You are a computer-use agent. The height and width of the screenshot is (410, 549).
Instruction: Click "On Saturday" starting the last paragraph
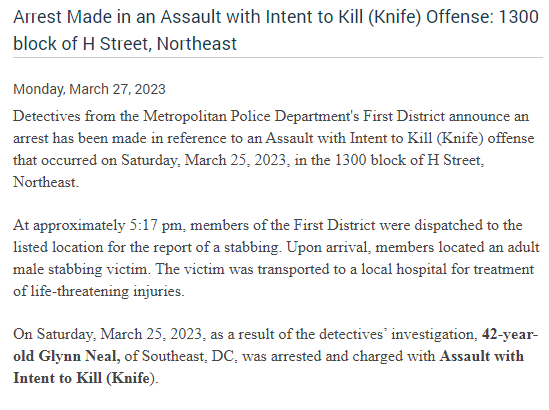point(53,334)
